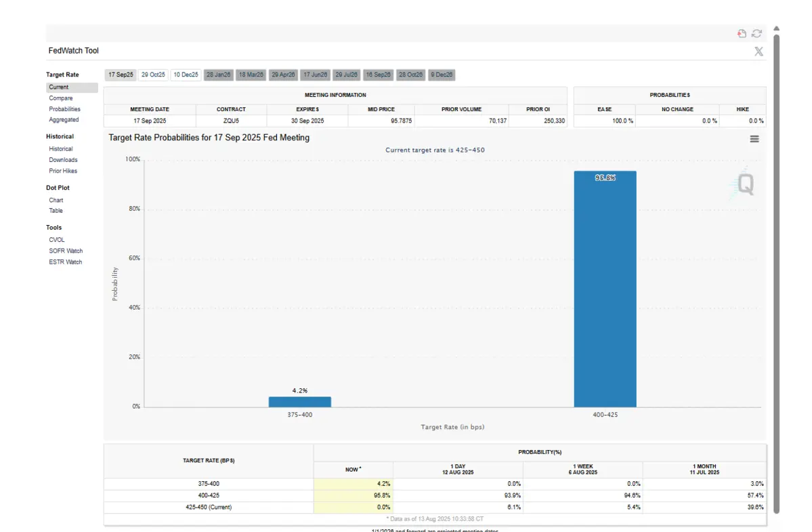812x532 pixels.
Task: Click the QuikStrike Q logo watermark
Action: tap(744, 184)
